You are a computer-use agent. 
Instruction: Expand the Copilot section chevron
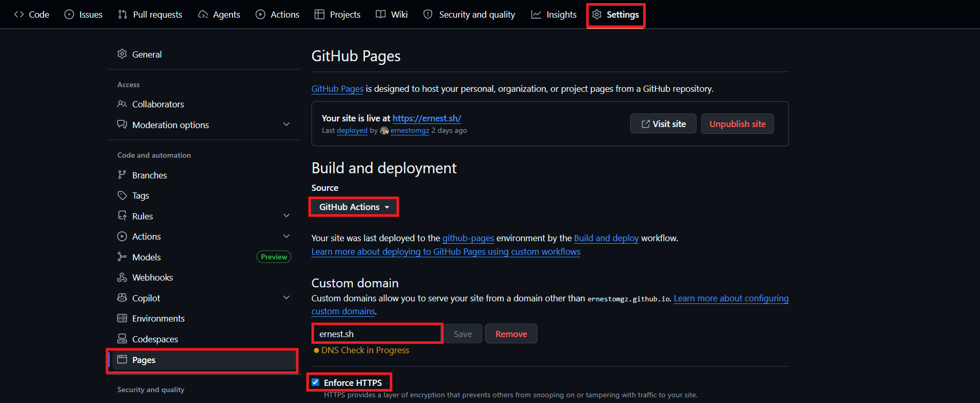(x=287, y=298)
